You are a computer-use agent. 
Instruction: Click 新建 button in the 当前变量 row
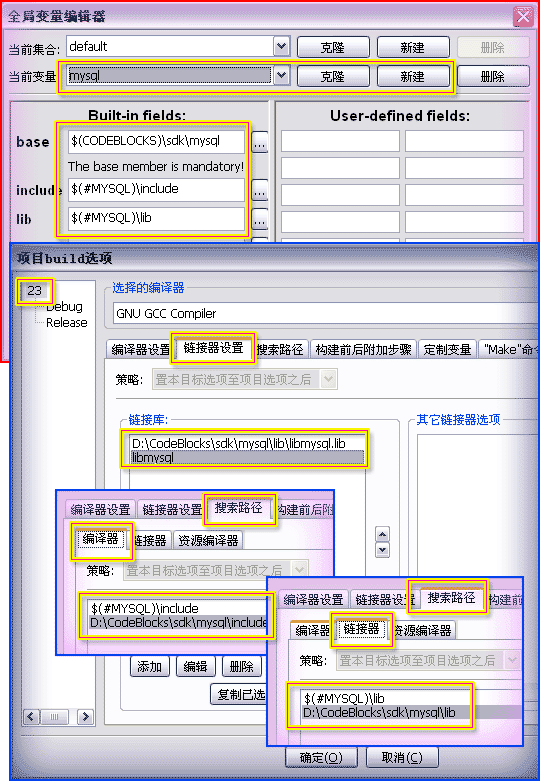tap(413, 76)
